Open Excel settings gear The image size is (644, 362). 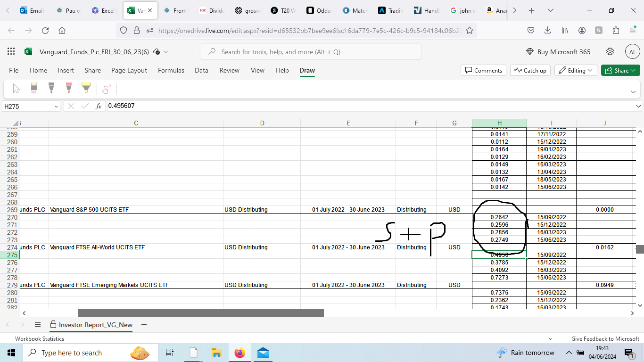click(x=610, y=52)
